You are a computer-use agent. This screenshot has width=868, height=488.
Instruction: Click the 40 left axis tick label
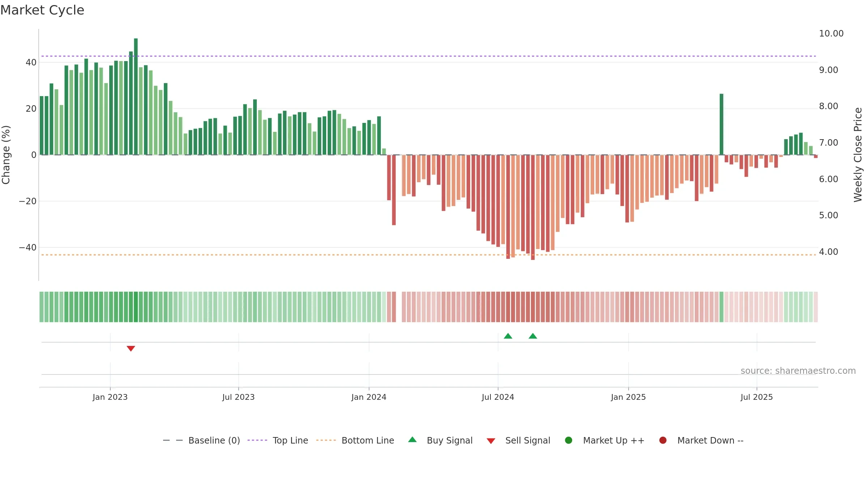pos(31,62)
